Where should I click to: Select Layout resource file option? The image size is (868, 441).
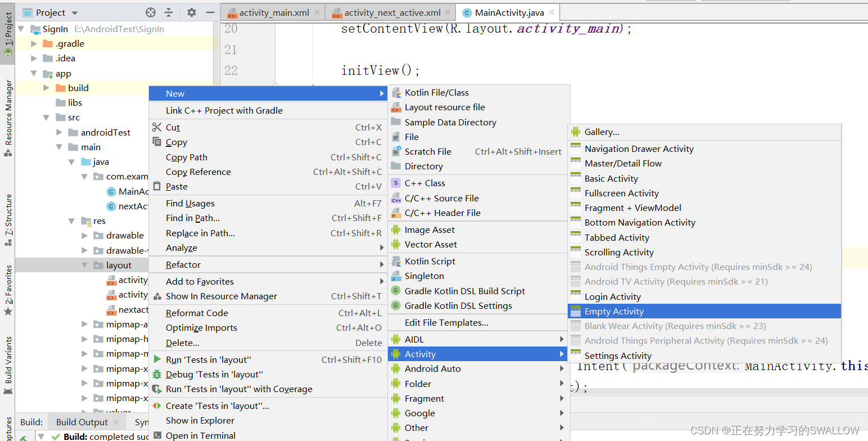pyautogui.click(x=479, y=107)
